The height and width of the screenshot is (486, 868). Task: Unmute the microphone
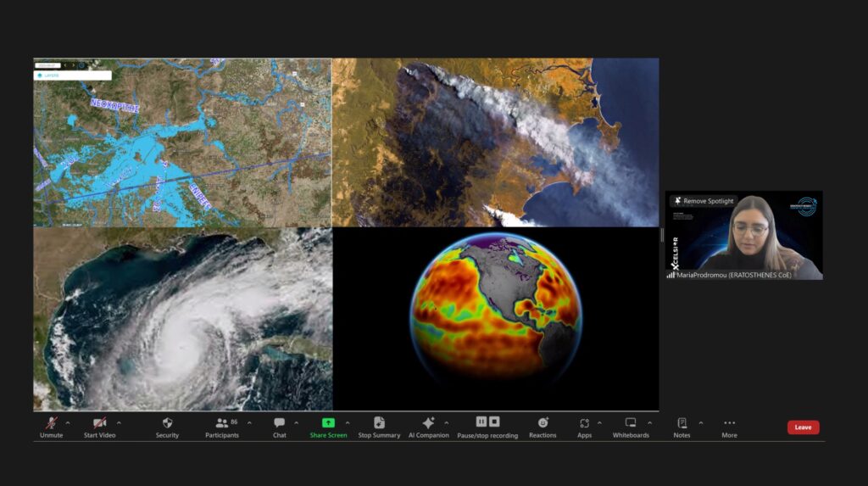coord(51,422)
